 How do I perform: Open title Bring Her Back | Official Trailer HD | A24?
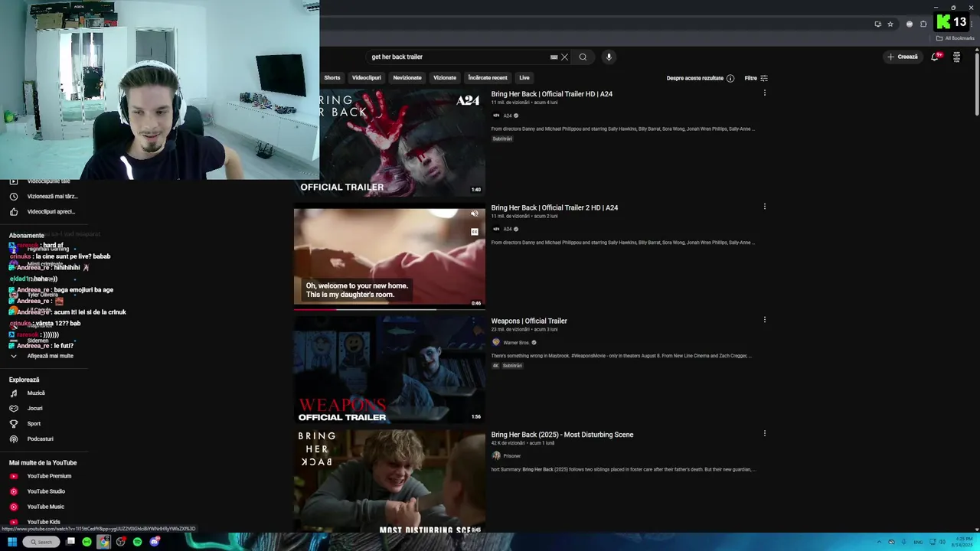(x=552, y=94)
